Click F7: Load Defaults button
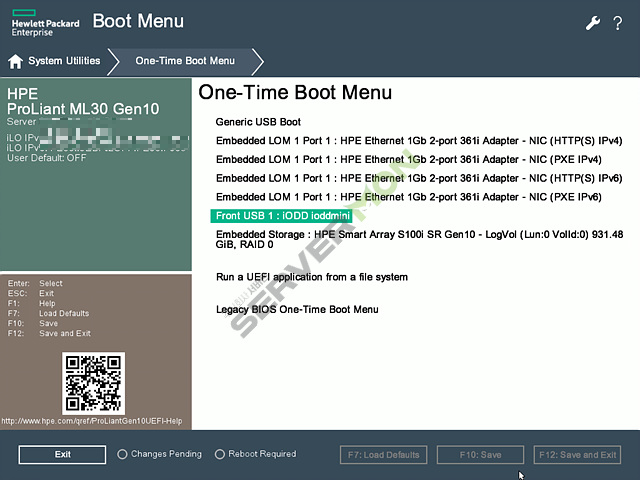The image size is (640, 480). pos(383,455)
